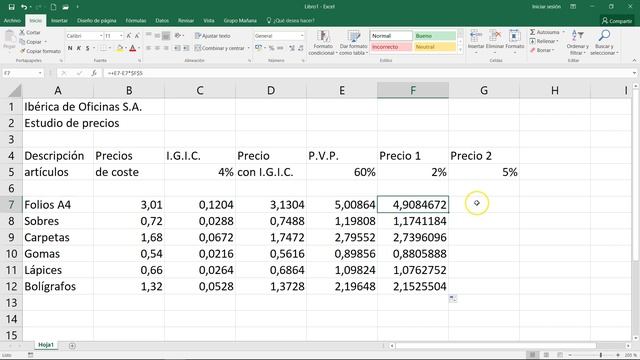Viewport: 640px width, 360px height.
Task: Toggle Ajustar texto wrap text
Action: pos(212,36)
